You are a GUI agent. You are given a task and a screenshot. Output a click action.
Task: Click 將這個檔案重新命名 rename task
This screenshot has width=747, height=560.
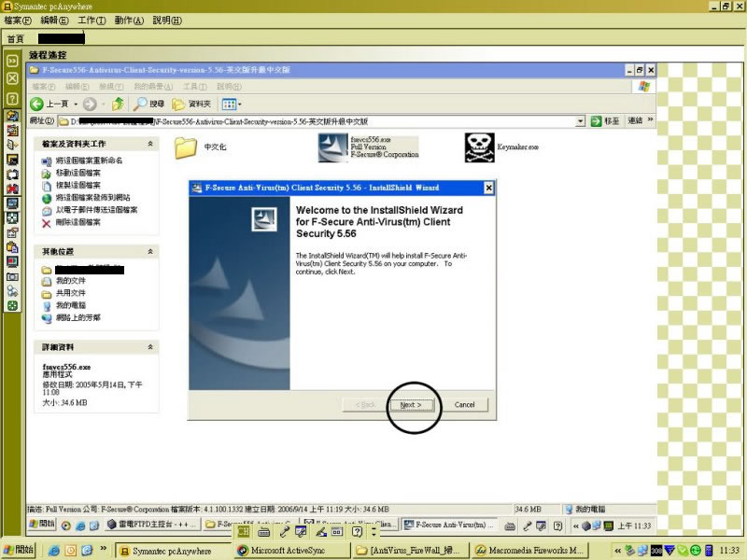coord(82,161)
